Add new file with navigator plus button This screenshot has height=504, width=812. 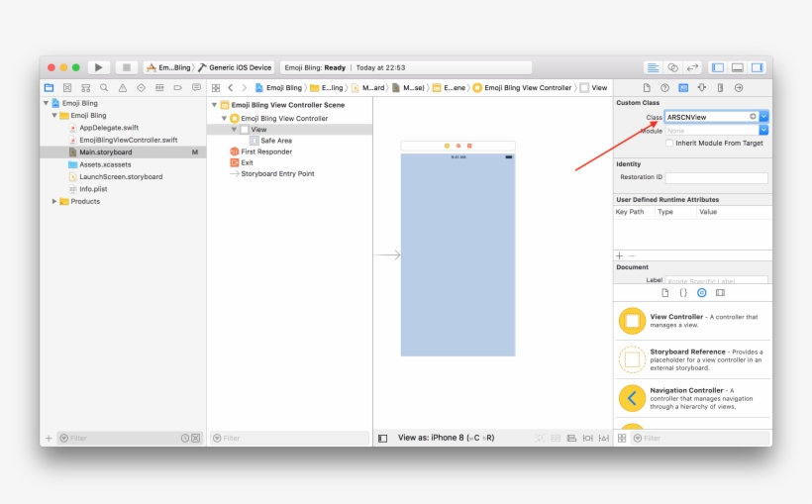(49, 439)
